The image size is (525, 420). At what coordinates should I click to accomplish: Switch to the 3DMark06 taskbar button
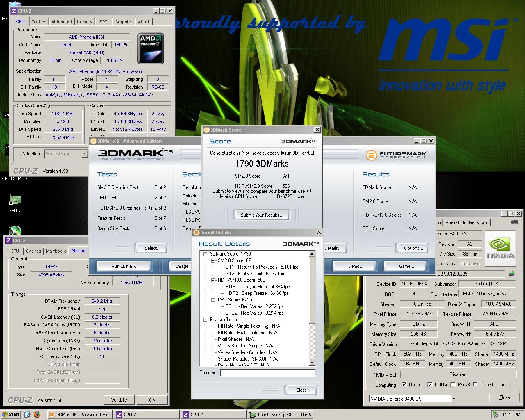(80, 415)
